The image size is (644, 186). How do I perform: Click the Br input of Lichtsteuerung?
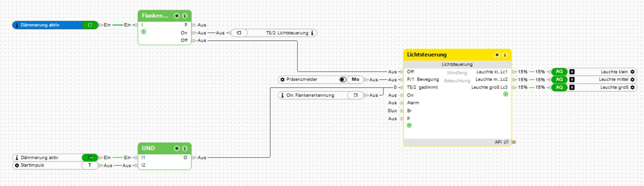(409, 111)
